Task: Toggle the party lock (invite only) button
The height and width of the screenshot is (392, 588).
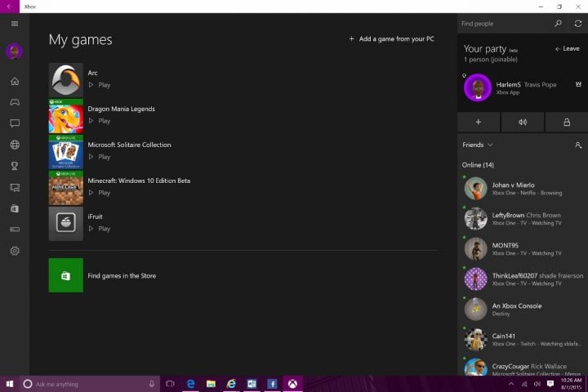Action: point(567,122)
